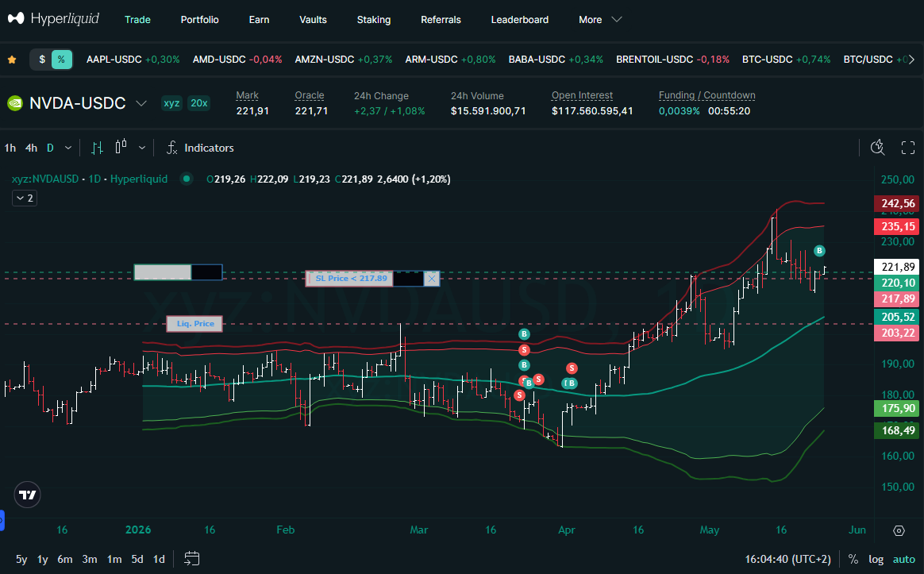This screenshot has width=924, height=574.
Task: Open the Referrals page
Action: [441, 19]
